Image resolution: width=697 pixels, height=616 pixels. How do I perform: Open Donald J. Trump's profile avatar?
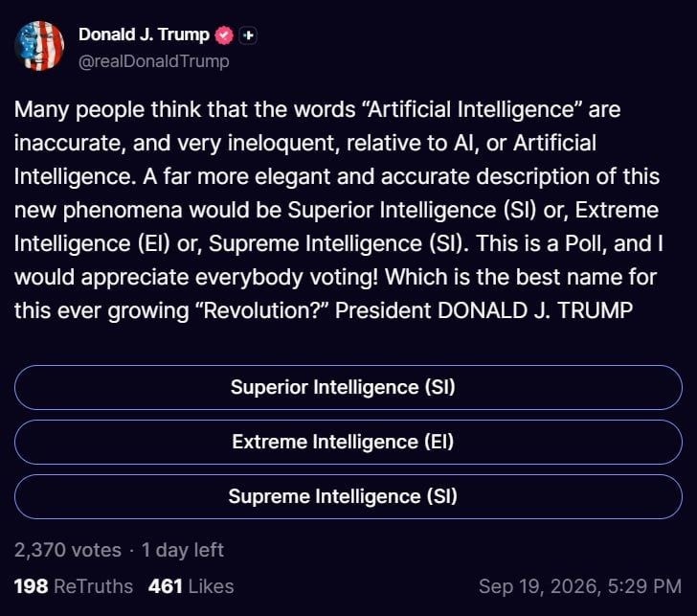coord(39,46)
